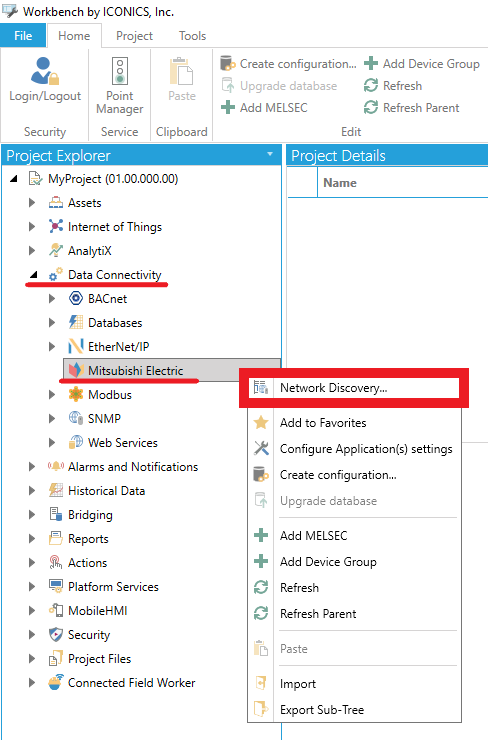Image resolution: width=488 pixels, height=740 pixels.
Task: Click the Internet of Things icon
Action: (x=56, y=227)
